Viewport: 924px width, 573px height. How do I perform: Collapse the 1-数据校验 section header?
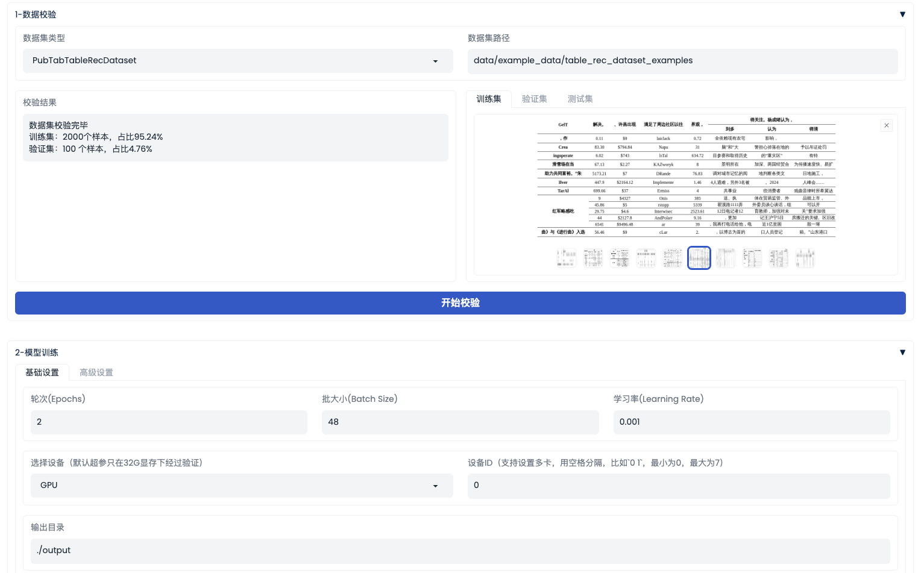(902, 14)
